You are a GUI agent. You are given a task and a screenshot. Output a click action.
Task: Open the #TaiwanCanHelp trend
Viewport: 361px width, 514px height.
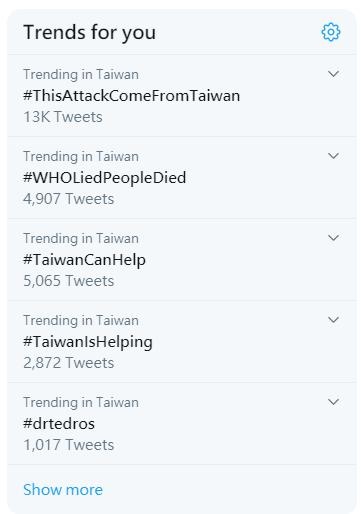(84, 260)
